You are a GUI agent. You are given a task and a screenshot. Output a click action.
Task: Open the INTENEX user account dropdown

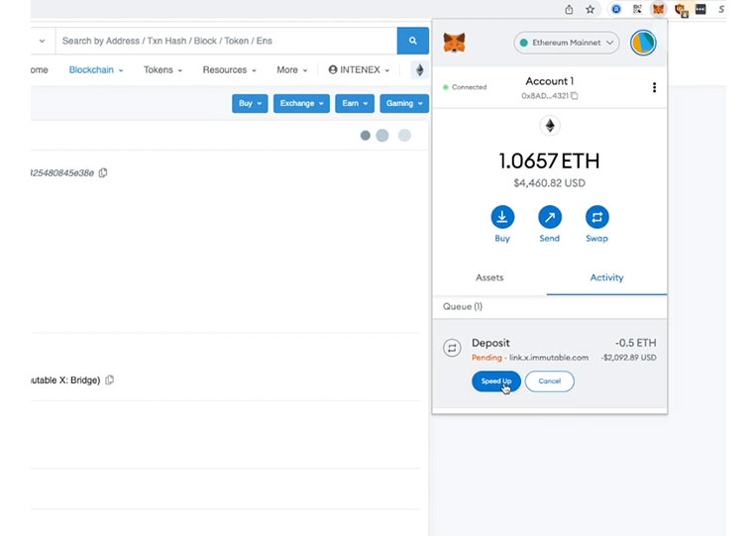click(359, 70)
